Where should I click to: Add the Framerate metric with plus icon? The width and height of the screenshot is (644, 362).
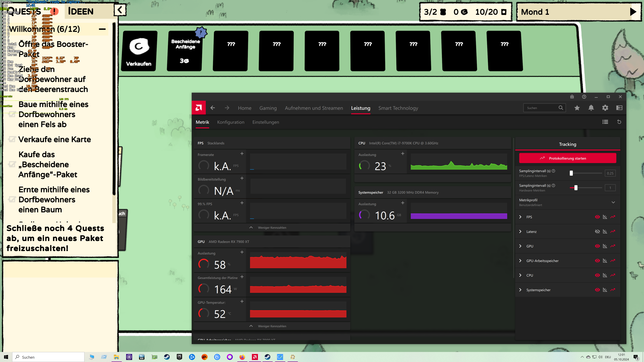click(242, 153)
